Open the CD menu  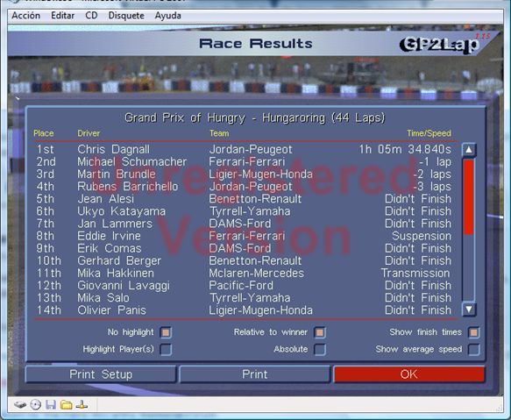point(91,16)
